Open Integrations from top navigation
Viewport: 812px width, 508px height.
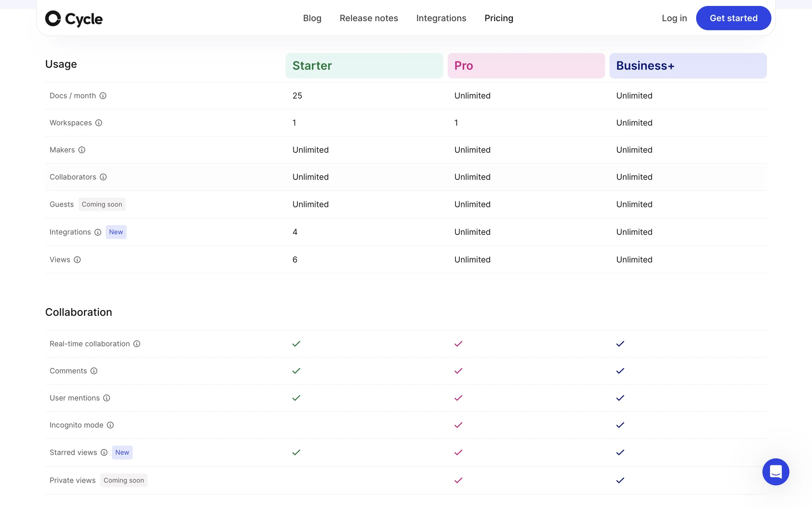pos(441,18)
